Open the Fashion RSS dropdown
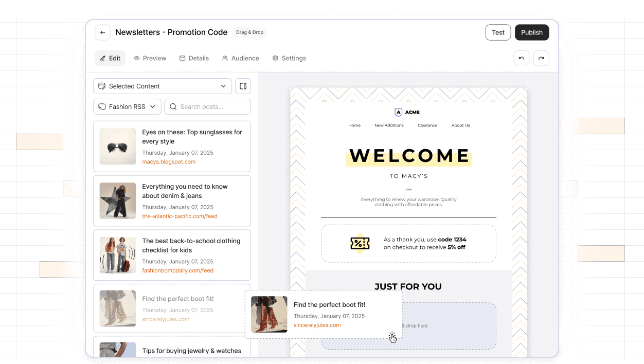The height and width of the screenshot is (364, 644). (x=127, y=107)
